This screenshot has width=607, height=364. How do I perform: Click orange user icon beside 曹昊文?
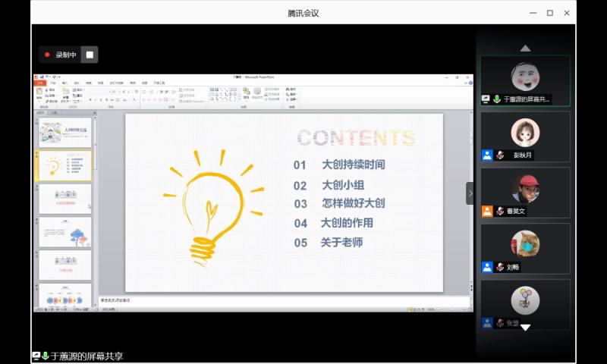(487, 212)
